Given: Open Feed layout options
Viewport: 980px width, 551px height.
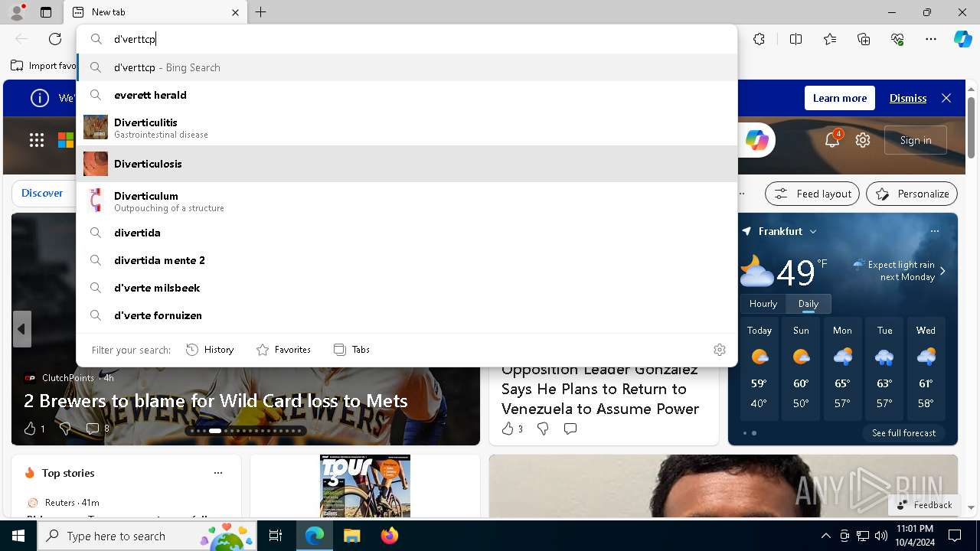Looking at the screenshot, I should click(x=812, y=194).
